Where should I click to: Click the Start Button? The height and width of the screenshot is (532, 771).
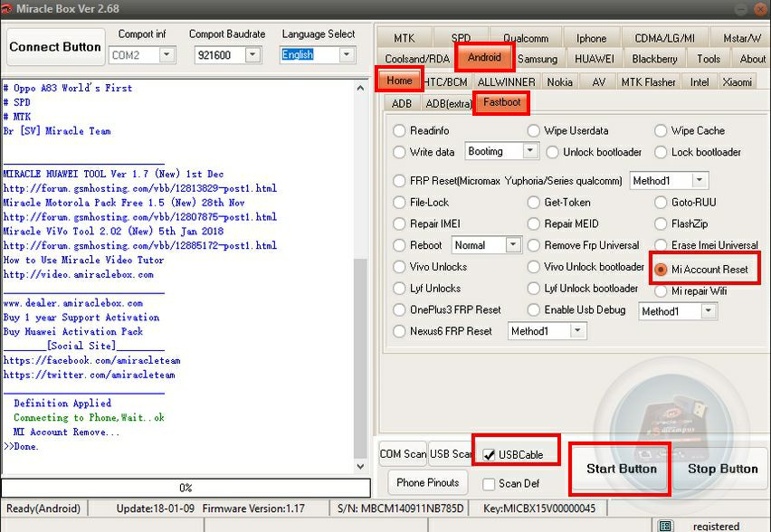click(x=621, y=469)
